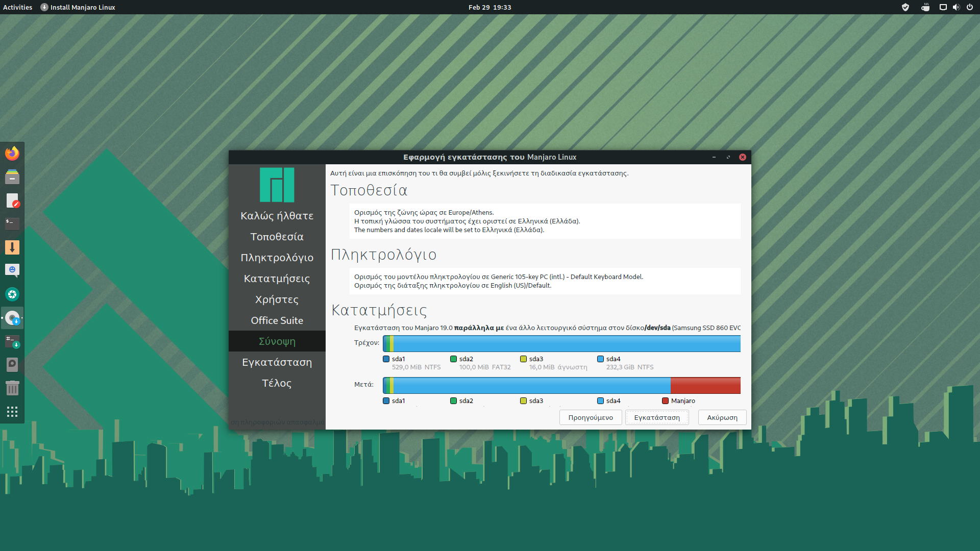Open the Install Manjaro Linux app menu
This screenshot has width=980, height=551.
click(78, 7)
